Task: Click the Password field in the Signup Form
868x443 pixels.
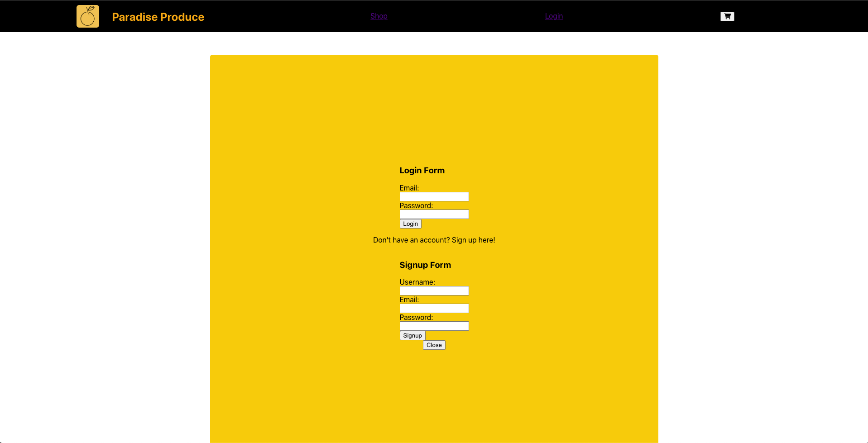Action: [x=433, y=326]
